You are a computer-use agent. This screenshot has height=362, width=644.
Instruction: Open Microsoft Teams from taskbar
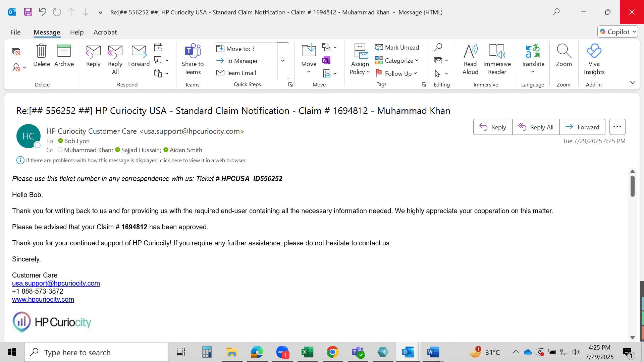(358, 352)
